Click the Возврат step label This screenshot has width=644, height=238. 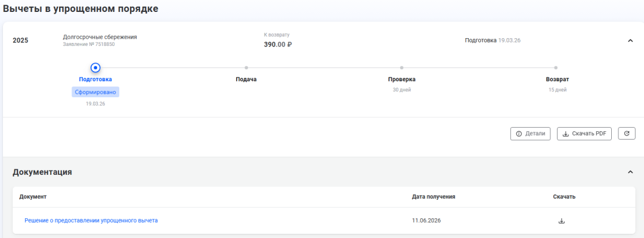[558, 79]
